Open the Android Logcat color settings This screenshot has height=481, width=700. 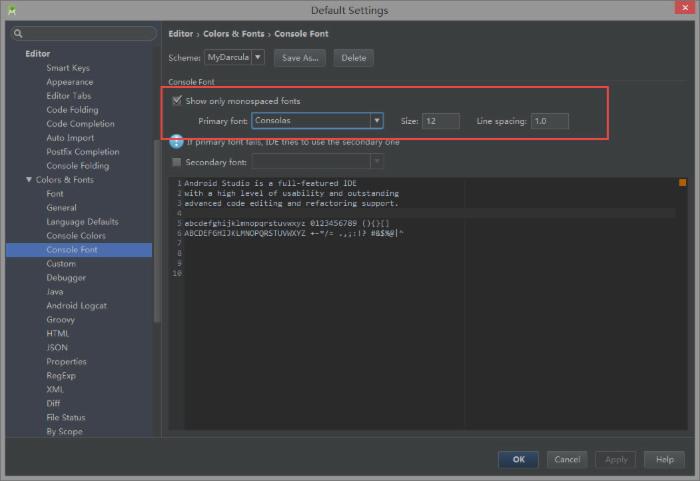click(76, 306)
